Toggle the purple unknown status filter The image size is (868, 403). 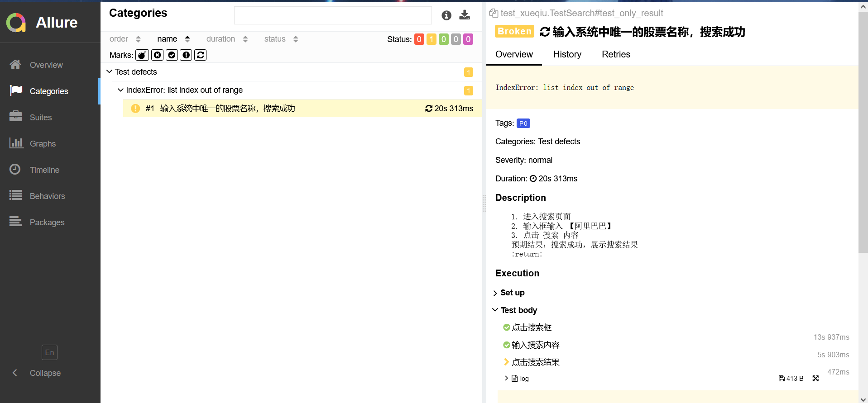tap(468, 39)
